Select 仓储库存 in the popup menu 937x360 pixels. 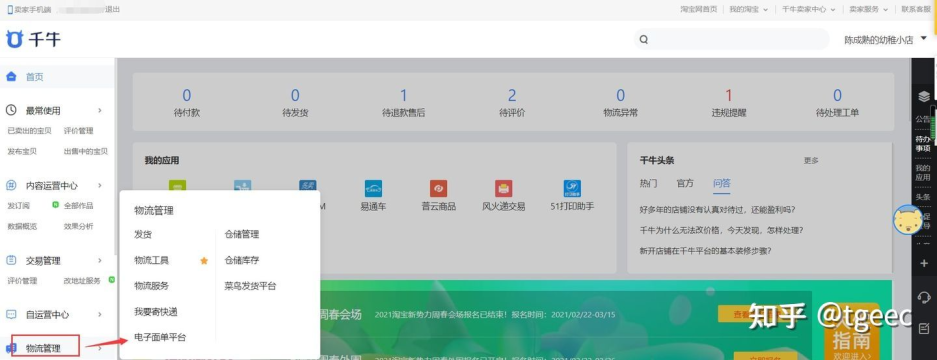click(241, 260)
